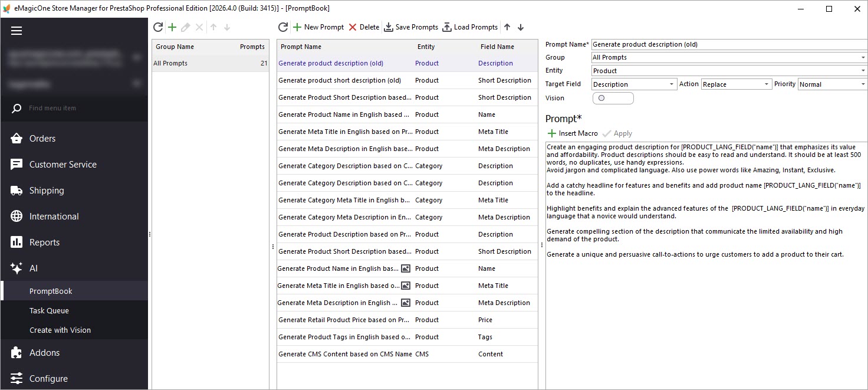Click the vision icon on Generate Product Name row
This screenshot has width=868, height=390.
point(406,268)
